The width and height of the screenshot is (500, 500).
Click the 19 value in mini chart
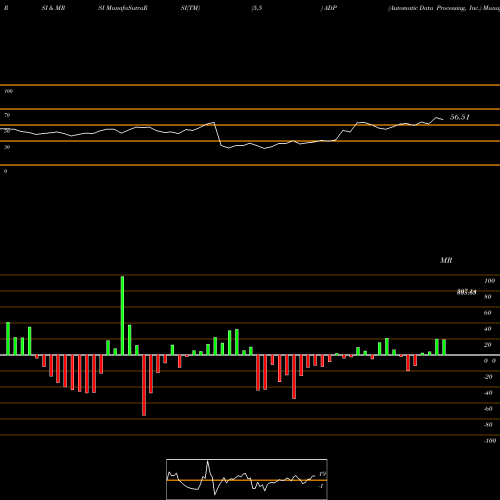pyautogui.click(x=322, y=474)
